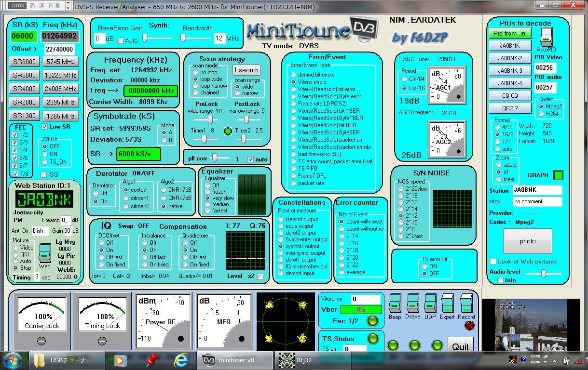The image size is (588, 370).
Task: Open Internet Explorer from the taskbar
Action: pos(180,360)
